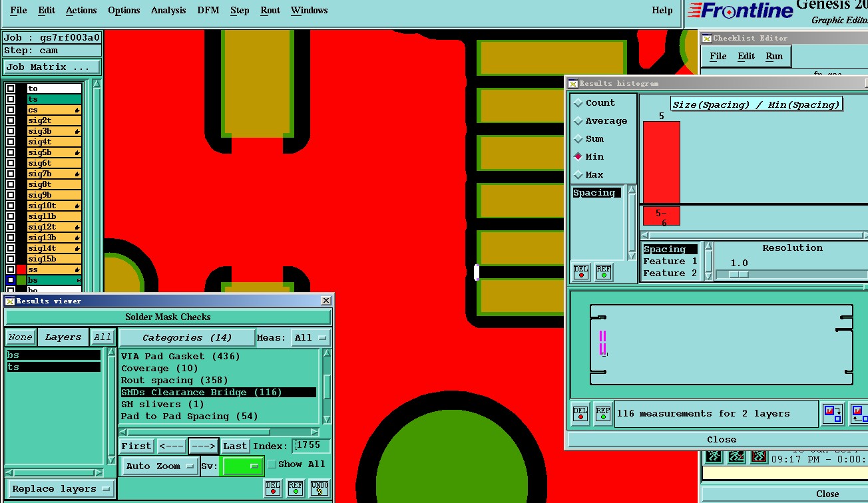Click the first running-figure icon in Checklist Editor
868x503 pixels.
point(714,457)
